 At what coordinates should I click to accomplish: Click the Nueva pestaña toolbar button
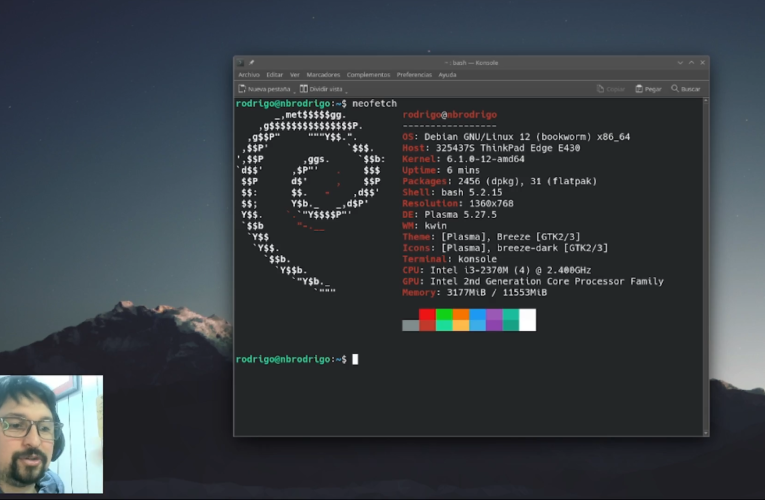point(264,89)
